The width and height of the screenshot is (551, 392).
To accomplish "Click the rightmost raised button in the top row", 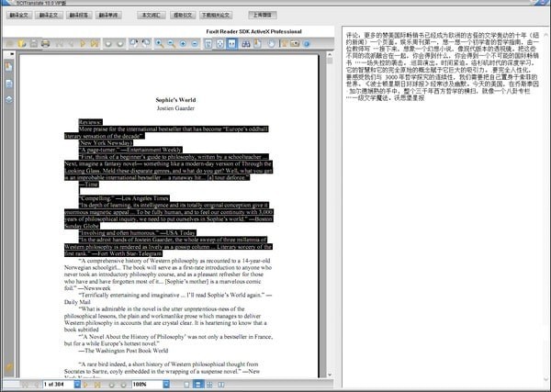I will 263,15.
